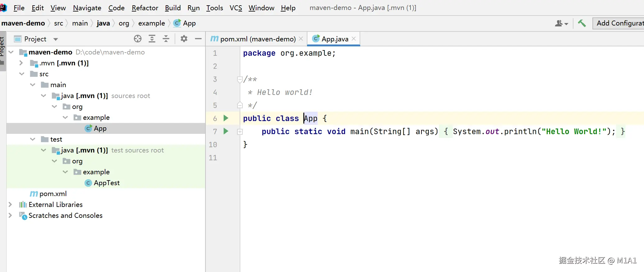
Task: Collapse the test folder node
Action: coord(33,139)
